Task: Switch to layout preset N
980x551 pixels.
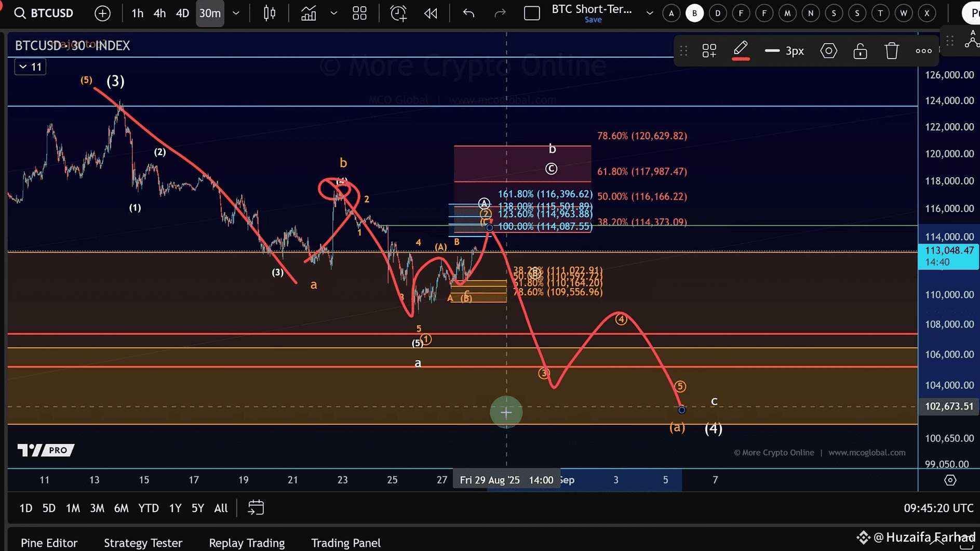Action: [x=811, y=14]
